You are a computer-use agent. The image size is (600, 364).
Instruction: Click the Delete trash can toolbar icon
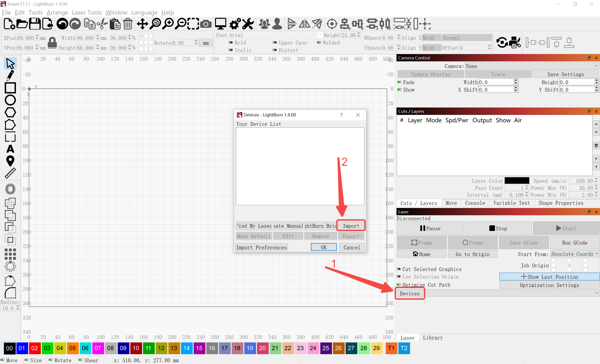point(128,24)
